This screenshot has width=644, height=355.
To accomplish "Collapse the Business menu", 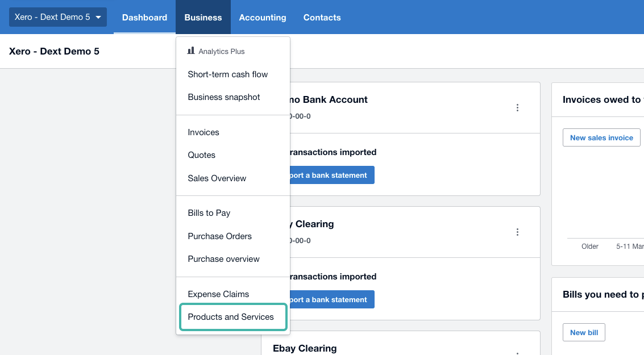I will (203, 17).
